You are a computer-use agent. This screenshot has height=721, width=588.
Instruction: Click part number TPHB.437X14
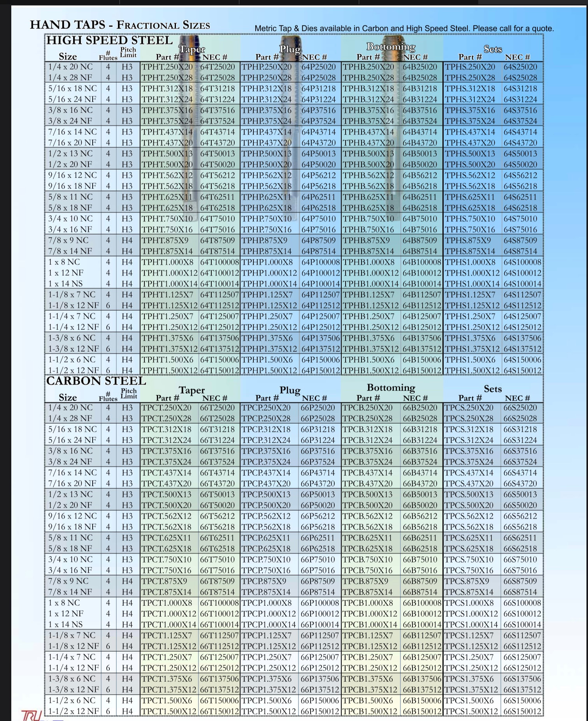368,132
